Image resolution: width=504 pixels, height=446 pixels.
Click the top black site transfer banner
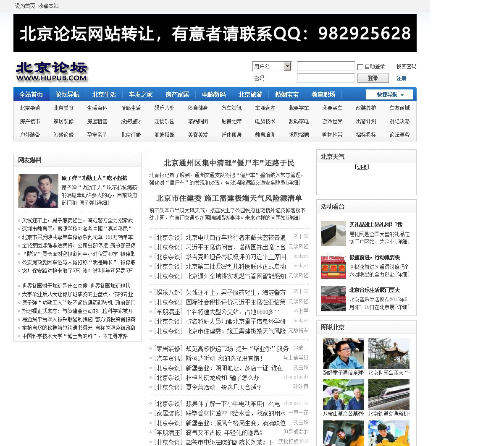click(215, 33)
